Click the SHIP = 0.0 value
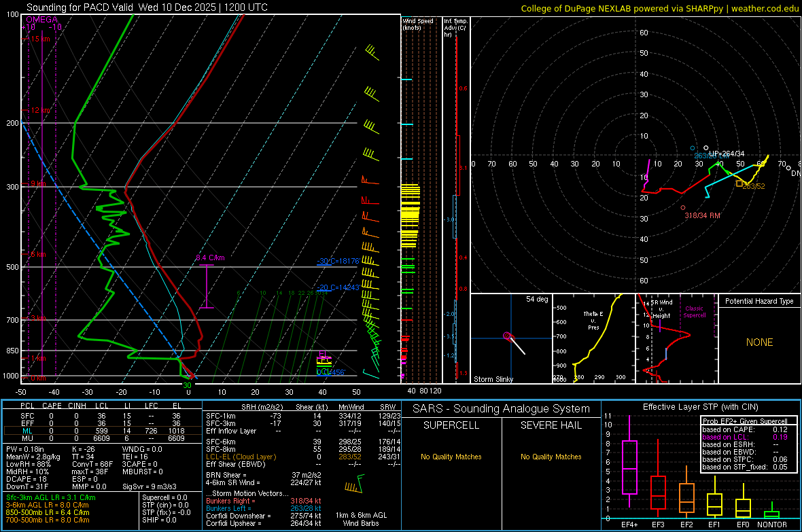 (159, 520)
